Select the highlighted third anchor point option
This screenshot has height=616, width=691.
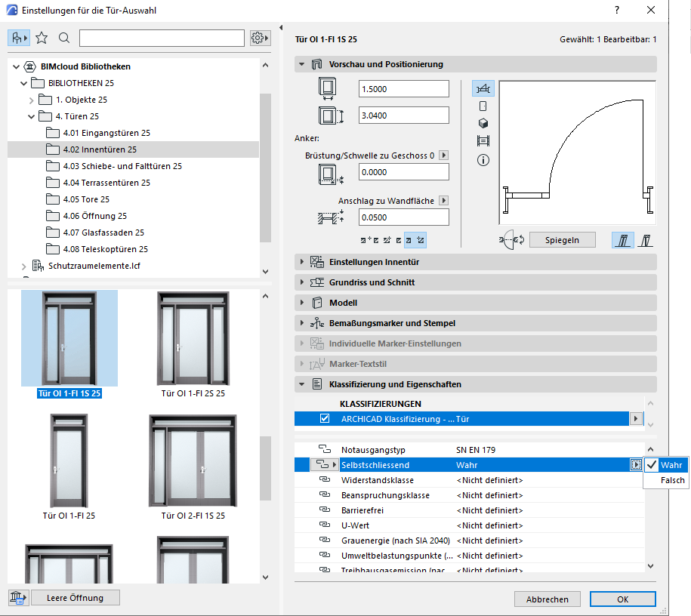click(x=415, y=240)
